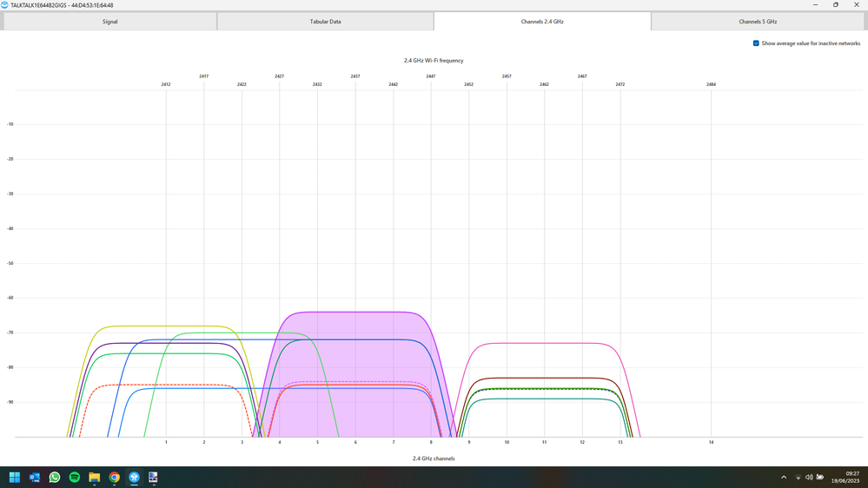Click the active Wi-Fi analyzer taskbar icon
Image resolution: width=868 pixels, height=488 pixels.
(135, 478)
